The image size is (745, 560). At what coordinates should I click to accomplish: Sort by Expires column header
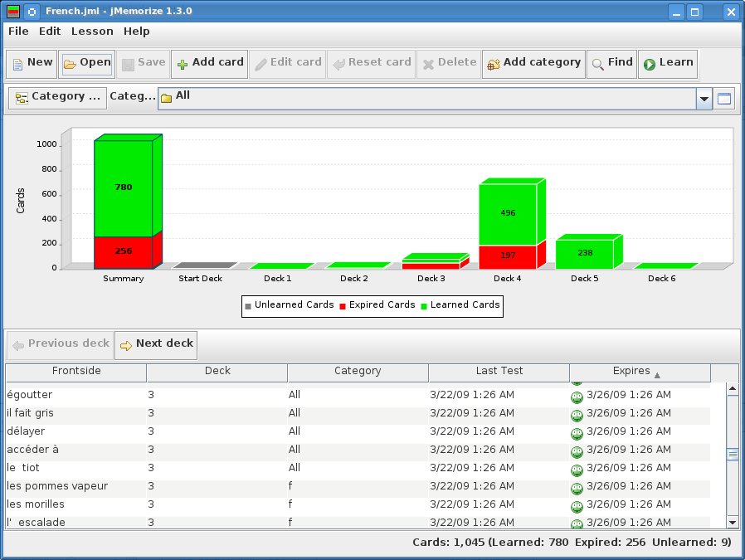click(640, 373)
